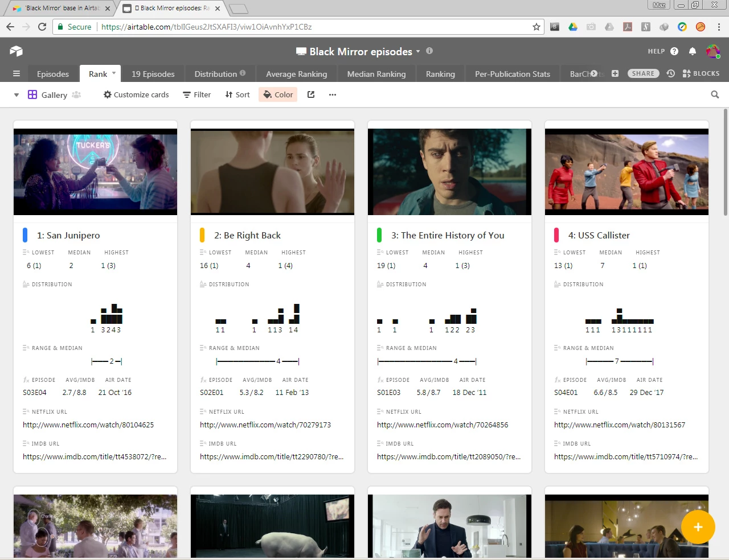The width and height of the screenshot is (729, 560).
Task: Switch to the Per-Publication Stats tab
Action: point(513,74)
